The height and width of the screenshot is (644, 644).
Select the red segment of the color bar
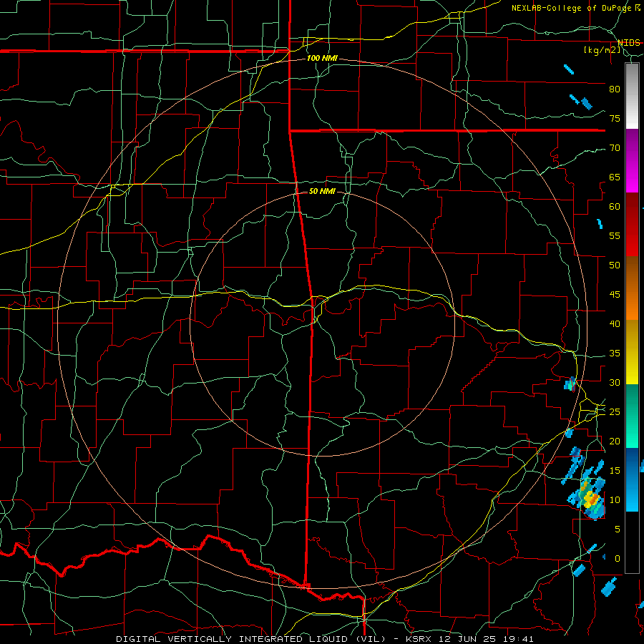[x=632, y=225]
